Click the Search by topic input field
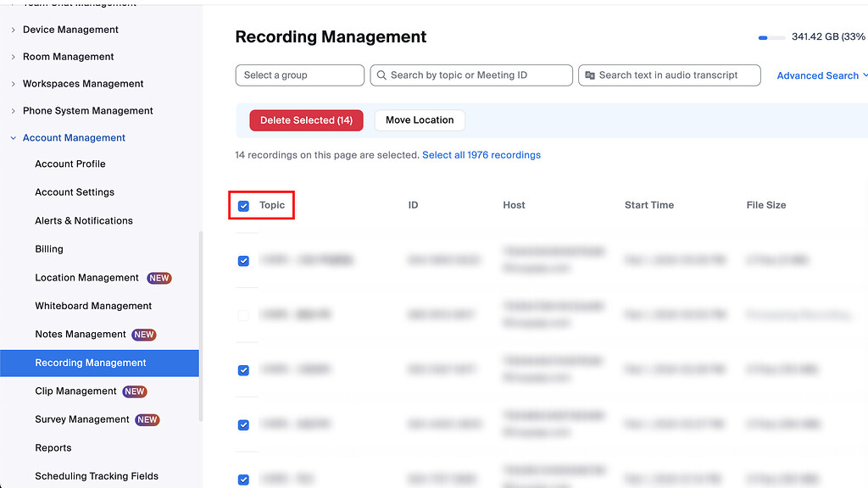Screen dimensions: 868x488 point(471,75)
